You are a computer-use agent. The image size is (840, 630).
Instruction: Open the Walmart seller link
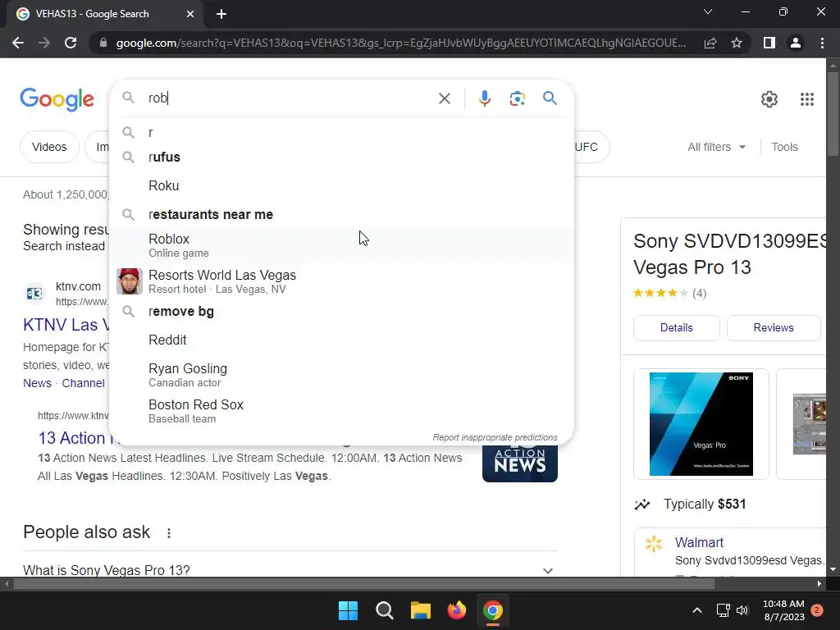coord(699,542)
